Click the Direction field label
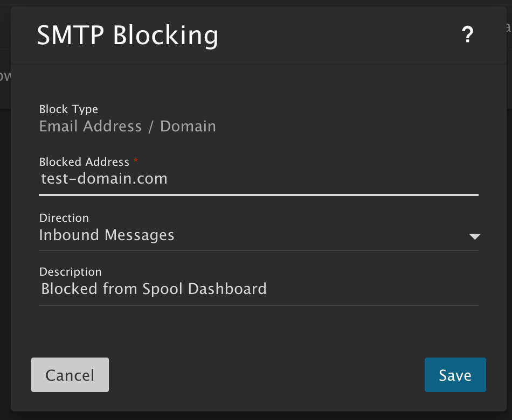512x420 pixels. [x=64, y=218]
